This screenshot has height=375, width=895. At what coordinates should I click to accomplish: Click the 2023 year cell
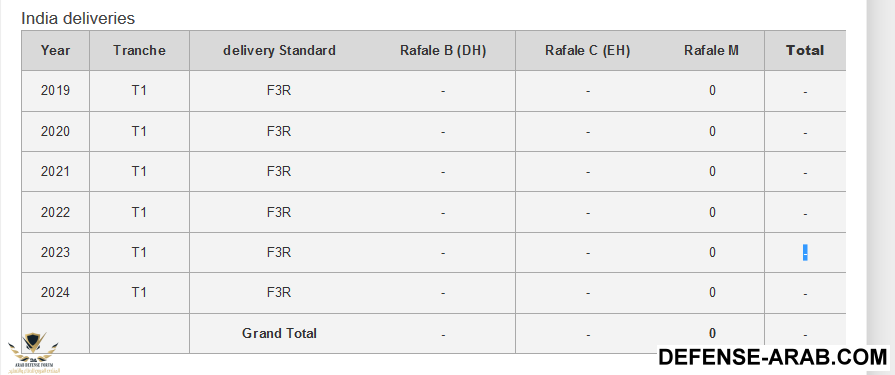pos(55,252)
